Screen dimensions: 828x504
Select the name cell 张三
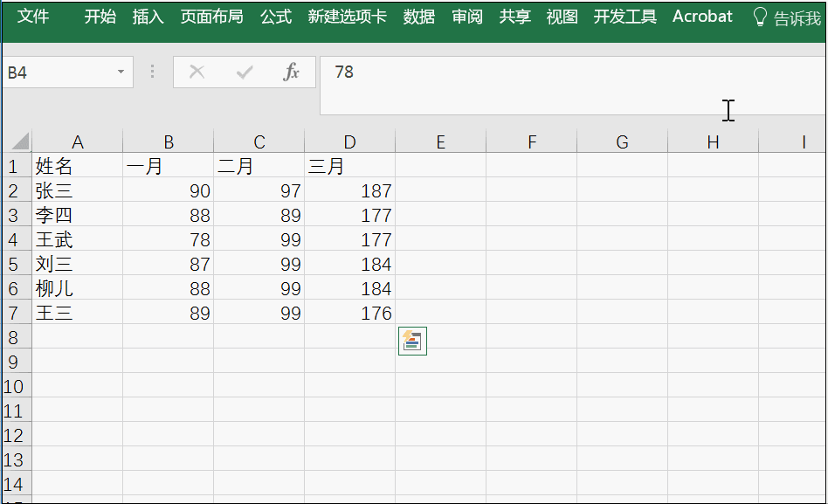(78, 190)
